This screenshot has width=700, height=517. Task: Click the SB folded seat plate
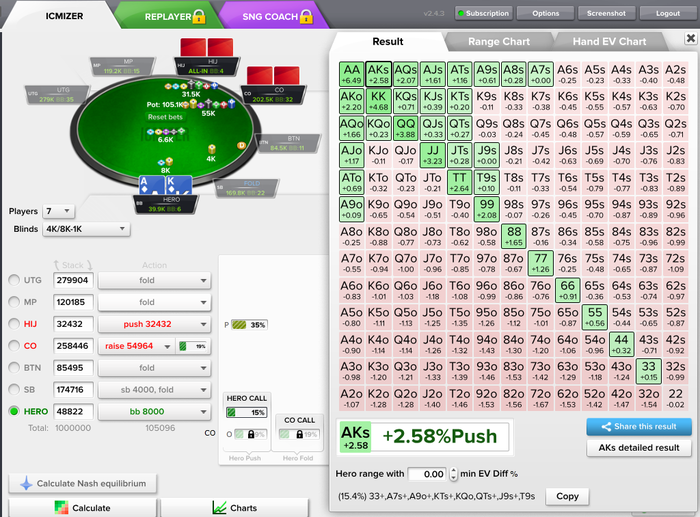[x=246, y=188]
